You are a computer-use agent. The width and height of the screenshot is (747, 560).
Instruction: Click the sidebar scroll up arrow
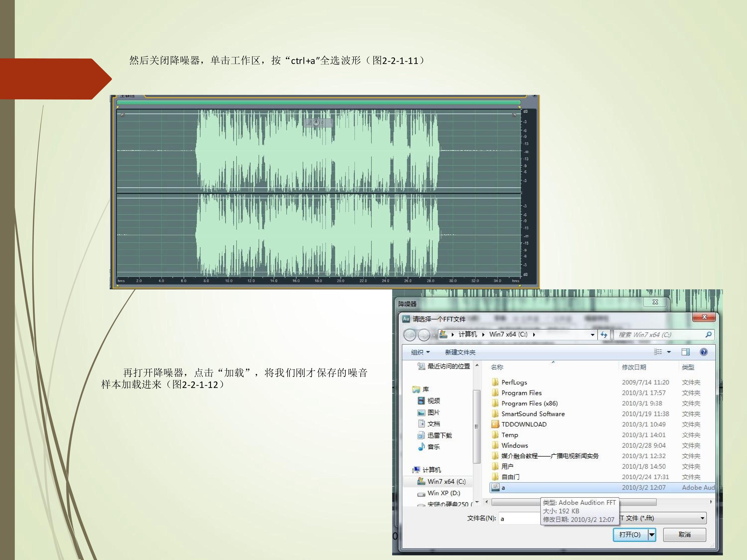click(477, 365)
